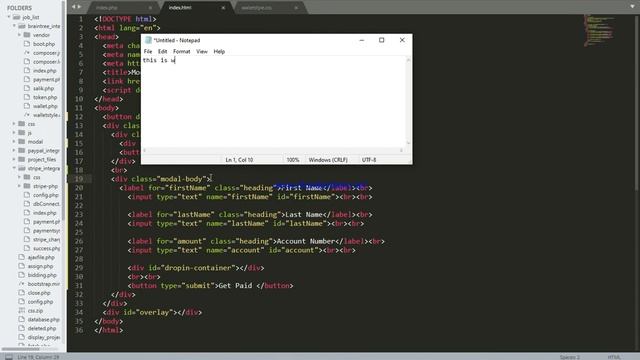Open Notepad's View menu
Image resolution: width=640 pixels, height=360 pixels.
pos(202,51)
